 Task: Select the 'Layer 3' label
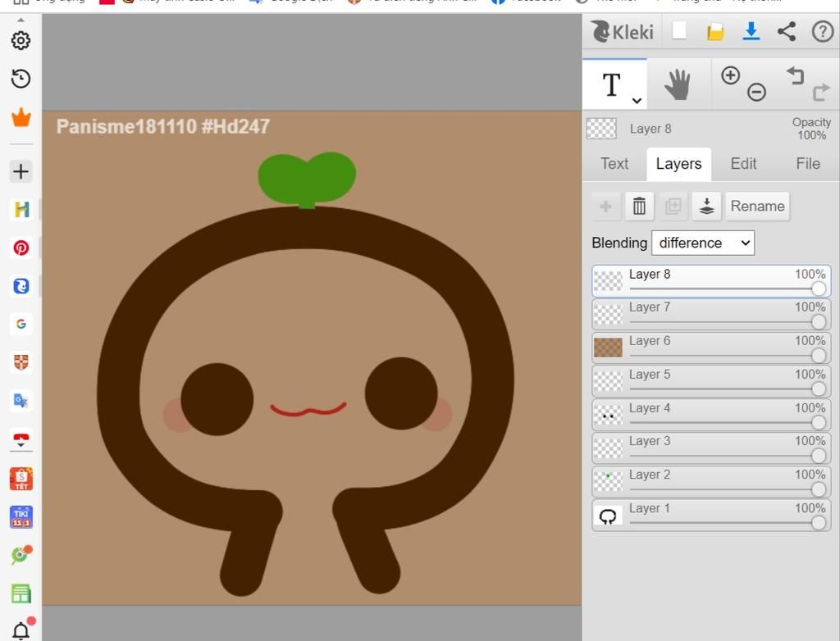click(x=650, y=441)
